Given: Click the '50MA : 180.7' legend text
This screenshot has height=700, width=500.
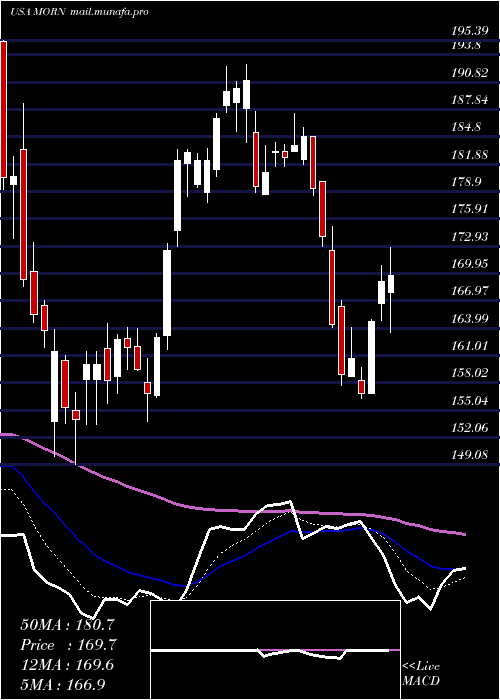Looking at the screenshot, I should point(68,625).
